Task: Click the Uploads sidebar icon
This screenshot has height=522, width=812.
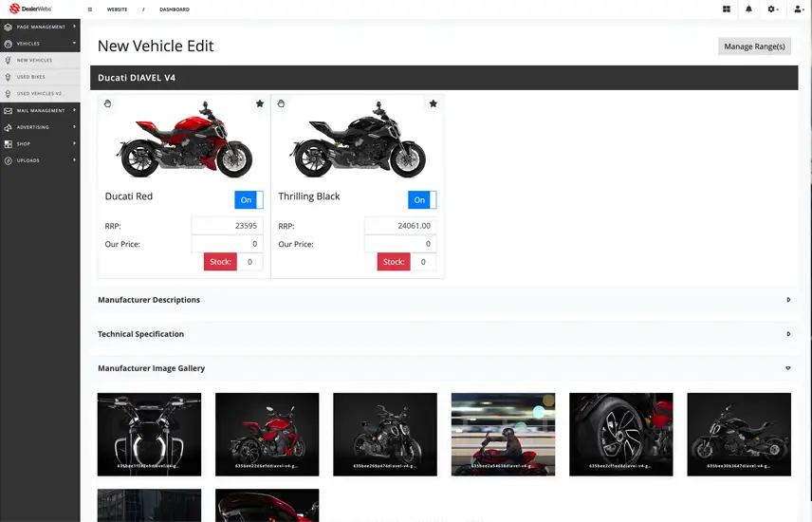Action: tap(8, 160)
